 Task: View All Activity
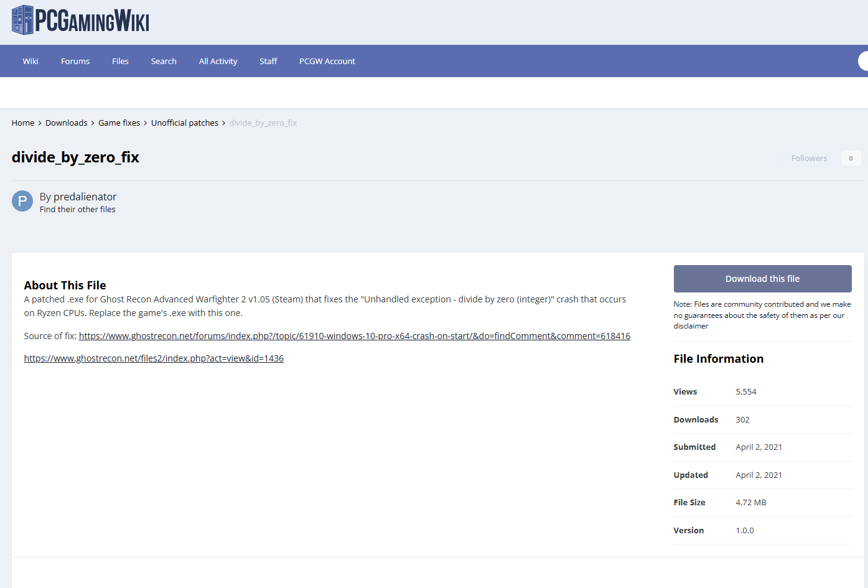[218, 61]
